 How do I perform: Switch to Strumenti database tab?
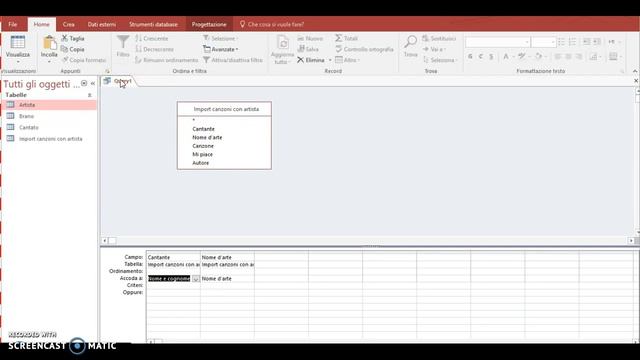[x=153, y=24]
